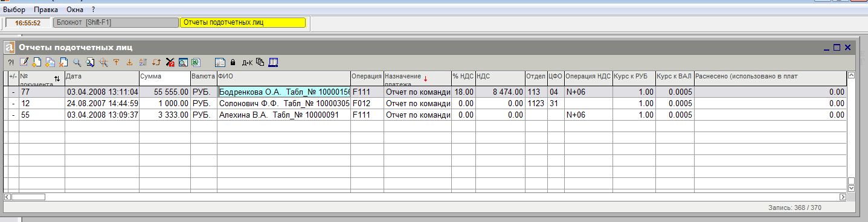The image size is (868, 222).
Task: Open the Окна menu
Action: tap(76, 10)
